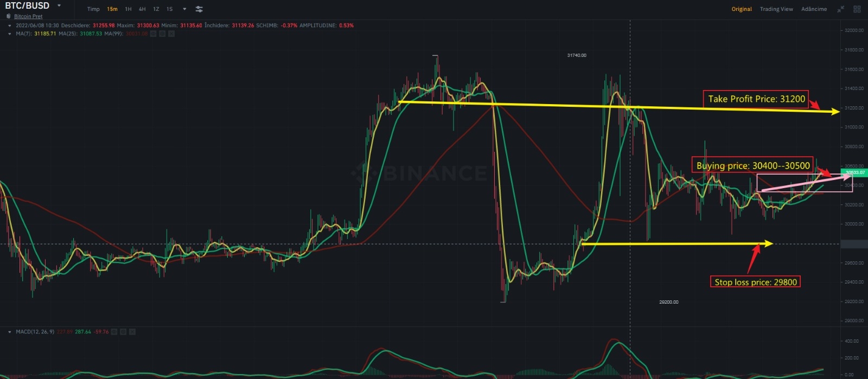The image size is (868, 379).
Task: Remove the MA indicator with the X icon
Action: [171, 34]
